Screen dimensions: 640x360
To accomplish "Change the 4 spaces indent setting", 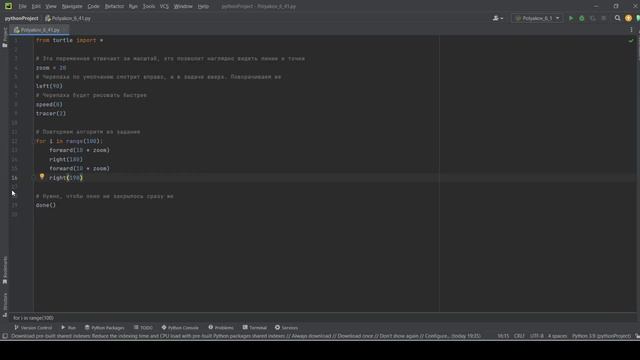I will point(557,336).
